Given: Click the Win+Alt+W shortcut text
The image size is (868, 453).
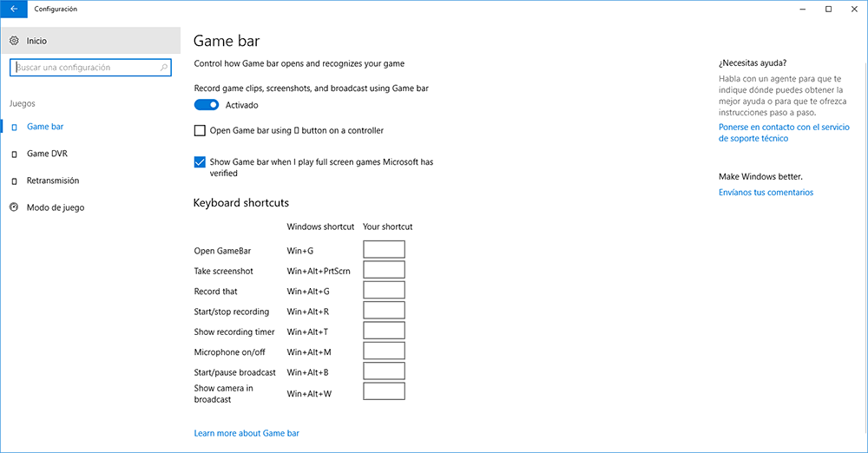Looking at the screenshot, I should [310, 394].
